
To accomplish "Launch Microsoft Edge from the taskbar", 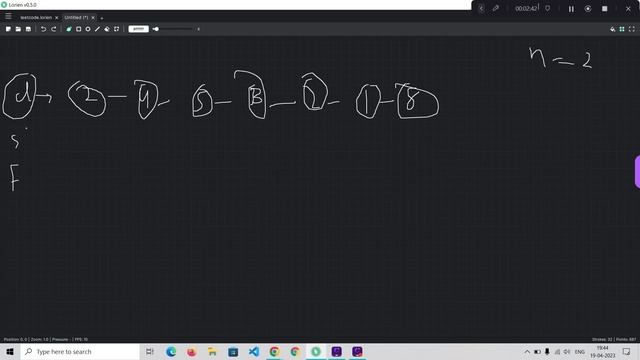I will 171,351.
